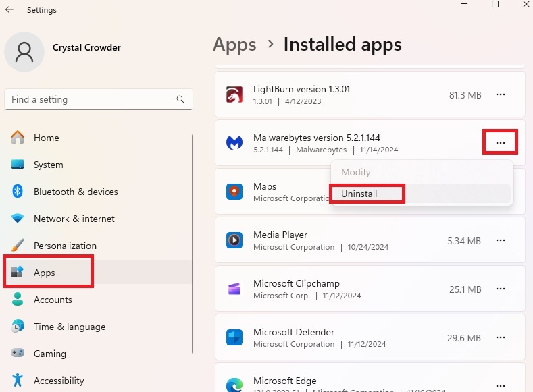Screen dimensions: 533x392
Task: Click the Accounts person icon
Action: pyautogui.click(x=18, y=299)
